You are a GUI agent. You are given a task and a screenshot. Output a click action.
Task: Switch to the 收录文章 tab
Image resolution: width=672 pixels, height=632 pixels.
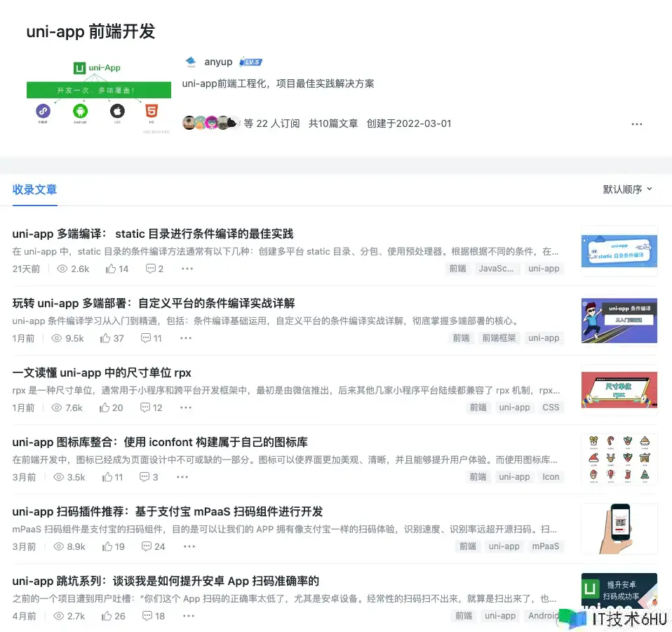[x=34, y=189]
